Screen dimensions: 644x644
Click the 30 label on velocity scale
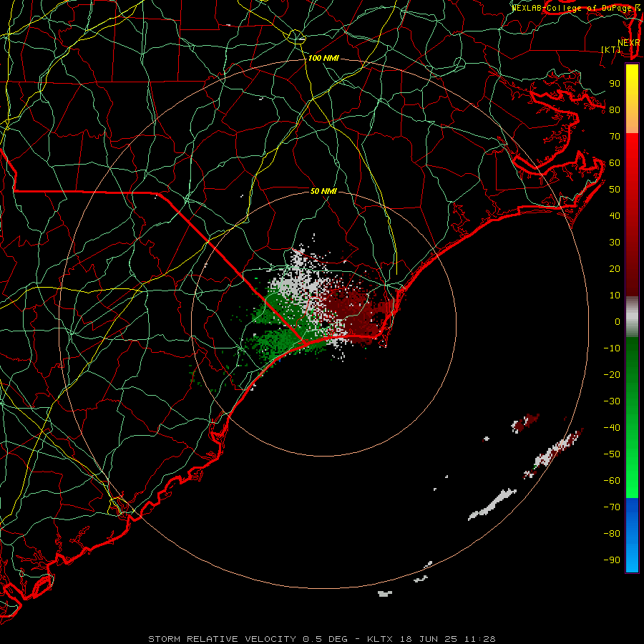pyautogui.click(x=615, y=243)
